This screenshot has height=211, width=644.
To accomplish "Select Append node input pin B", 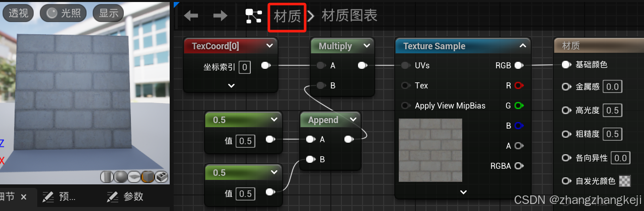I will point(310,159).
